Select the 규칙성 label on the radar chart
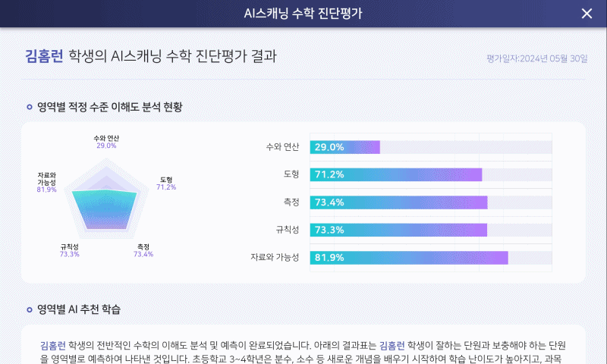 pos(69,250)
